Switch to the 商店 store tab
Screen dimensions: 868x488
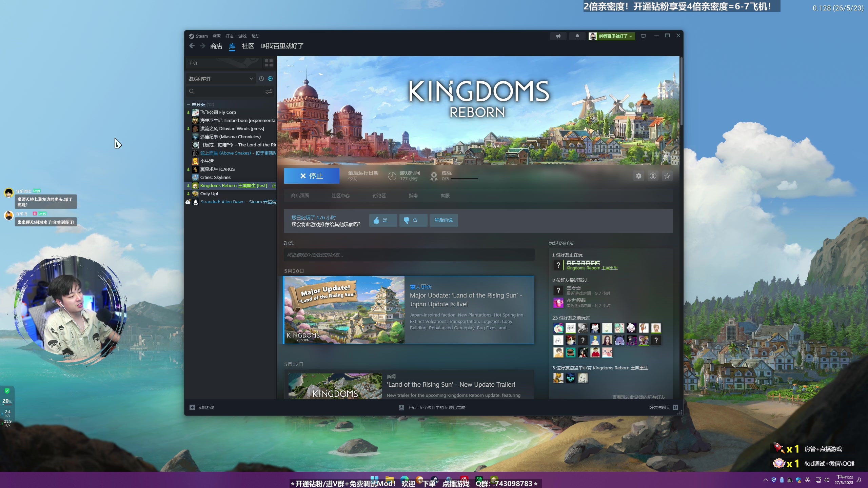tap(216, 46)
